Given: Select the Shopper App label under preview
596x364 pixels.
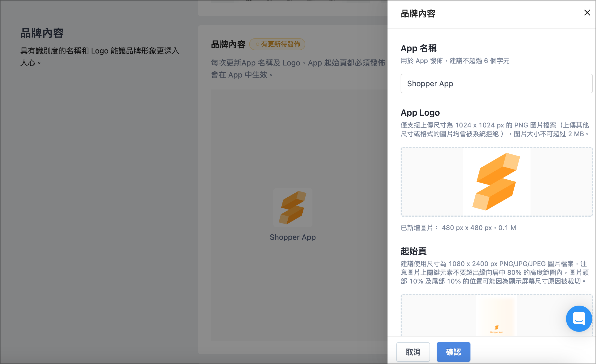Looking at the screenshot, I should (293, 237).
